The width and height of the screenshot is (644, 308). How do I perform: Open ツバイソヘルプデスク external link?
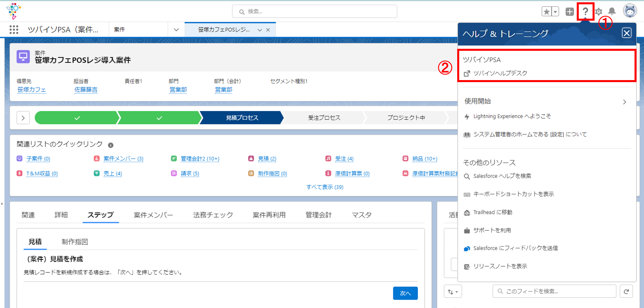[500, 73]
